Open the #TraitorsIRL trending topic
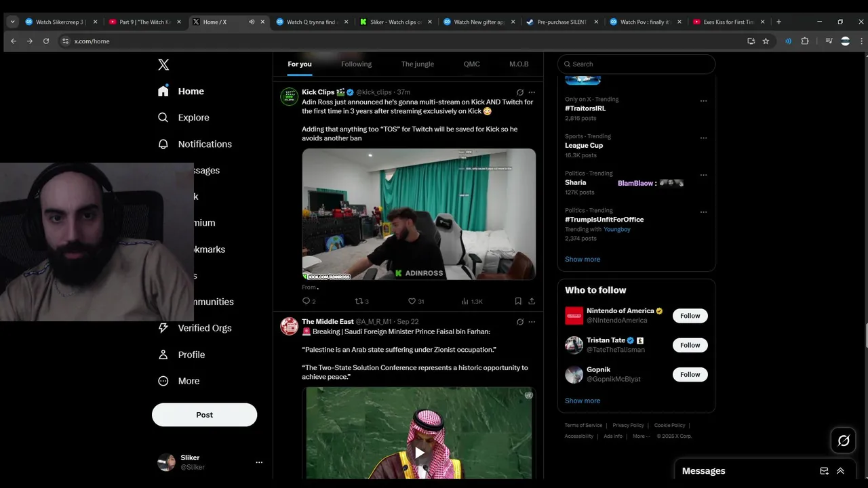868x488 pixels. [x=585, y=108]
